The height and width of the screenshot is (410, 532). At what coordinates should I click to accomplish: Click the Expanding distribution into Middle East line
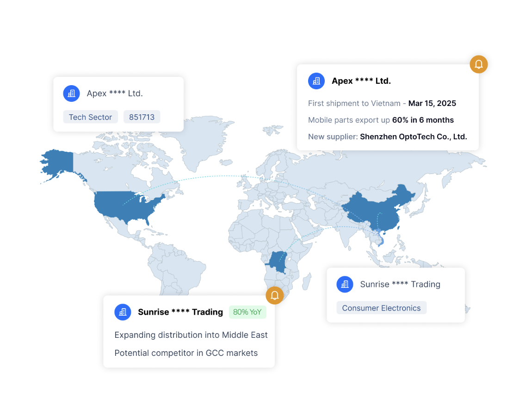tap(191, 335)
